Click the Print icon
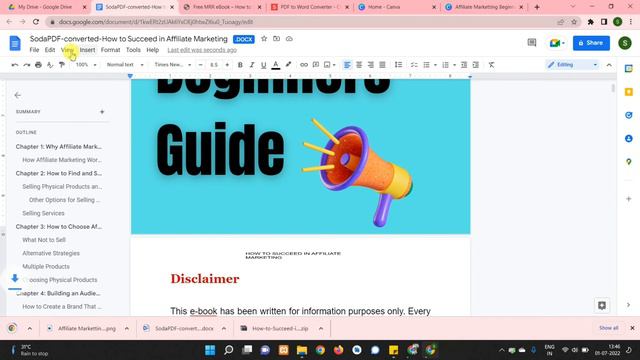The height and width of the screenshot is (360, 640). pyautogui.click(x=38, y=65)
